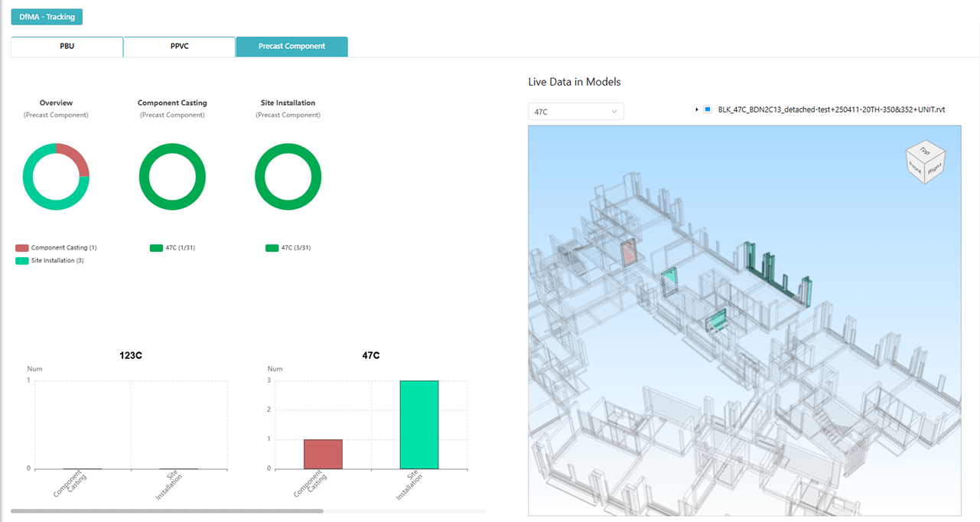The image size is (980, 522).
Task: Switch to the PBU tab
Action: point(67,47)
